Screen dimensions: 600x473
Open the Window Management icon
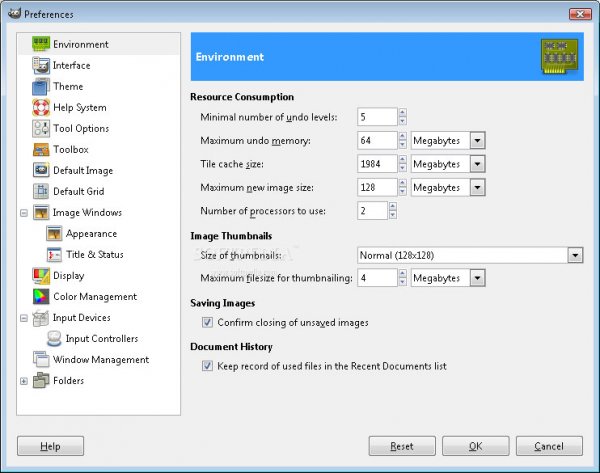41,360
